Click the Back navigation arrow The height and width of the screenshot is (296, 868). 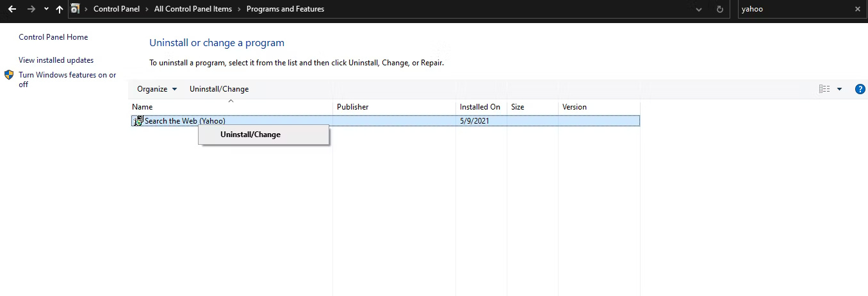[12, 10]
